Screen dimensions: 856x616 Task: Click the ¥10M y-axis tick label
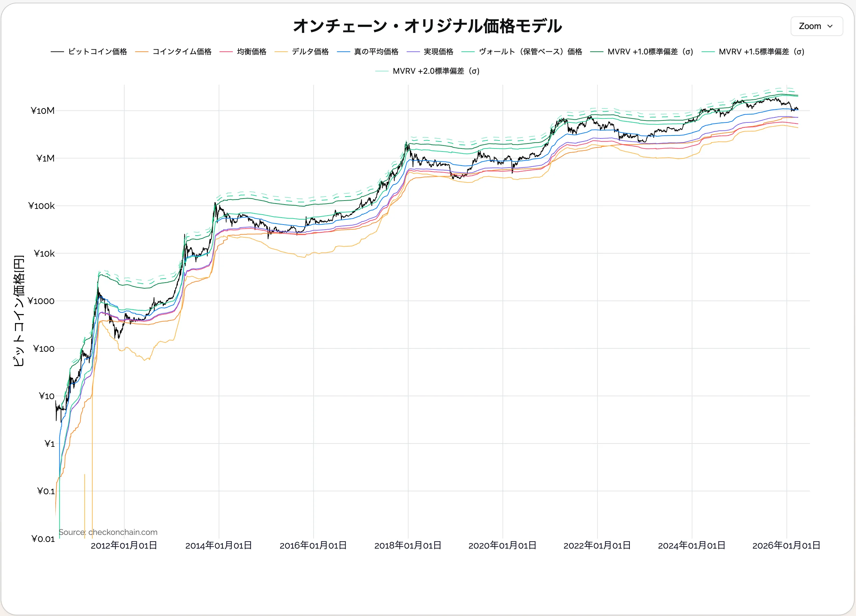[43, 111]
